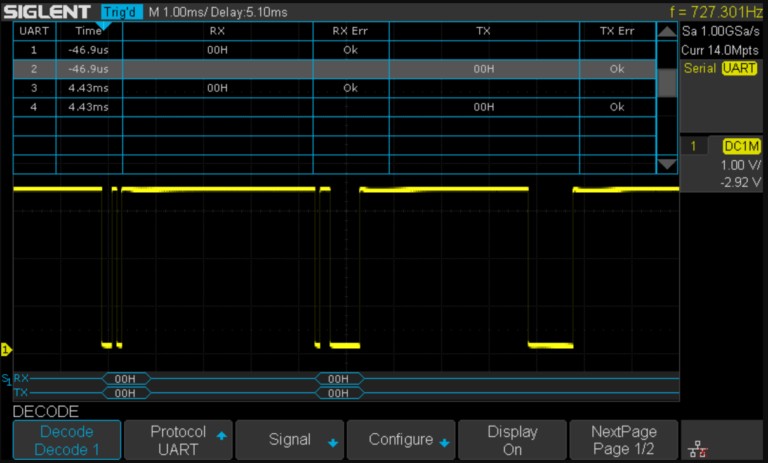Click the trigger delay position marker

pyautogui.click(x=106, y=23)
